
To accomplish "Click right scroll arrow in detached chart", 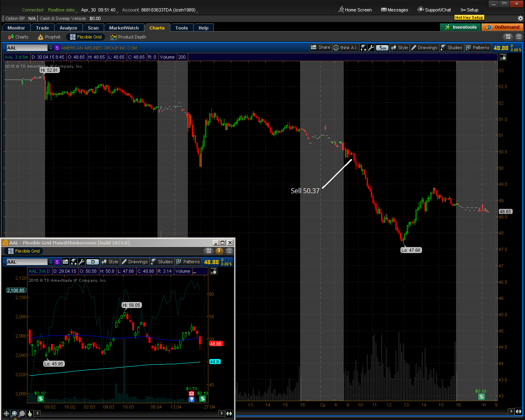I will [x=222, y=413].
